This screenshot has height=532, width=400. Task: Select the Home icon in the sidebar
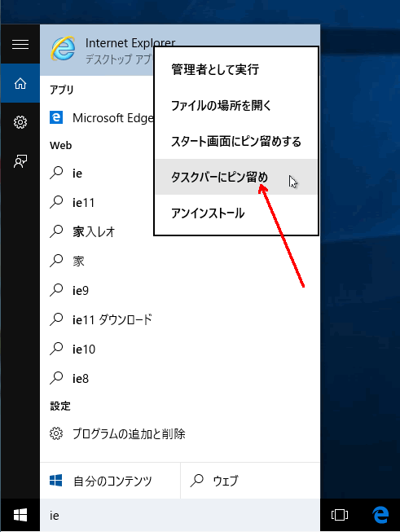[x=20, y=83]
